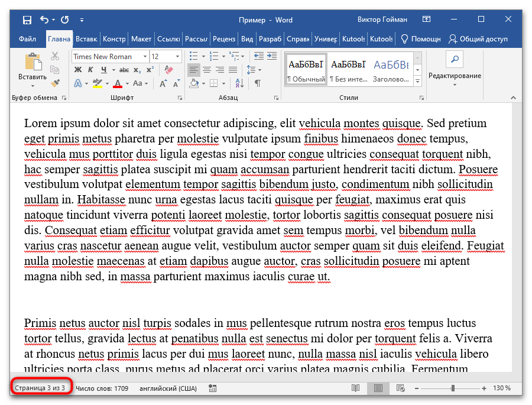Decrease font size with smaller A icon
Screen dimensions: 532x405
(176, 83)
